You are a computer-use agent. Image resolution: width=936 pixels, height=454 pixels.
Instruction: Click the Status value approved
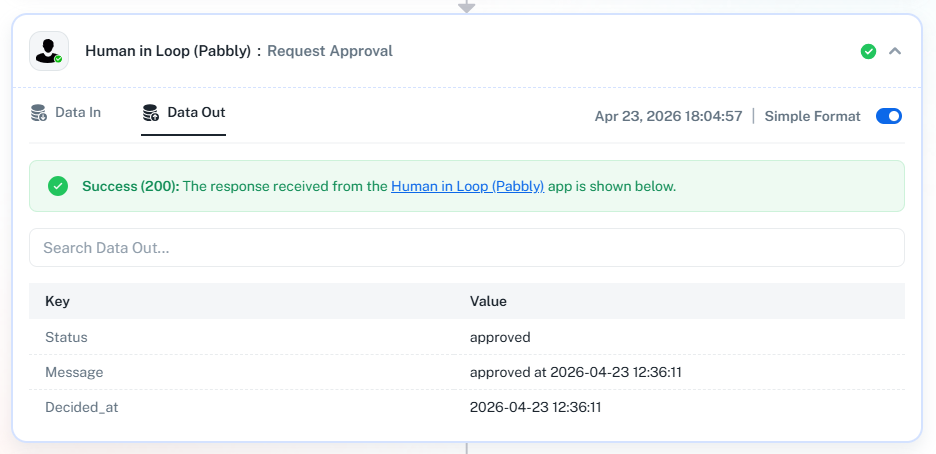(500, 337)
